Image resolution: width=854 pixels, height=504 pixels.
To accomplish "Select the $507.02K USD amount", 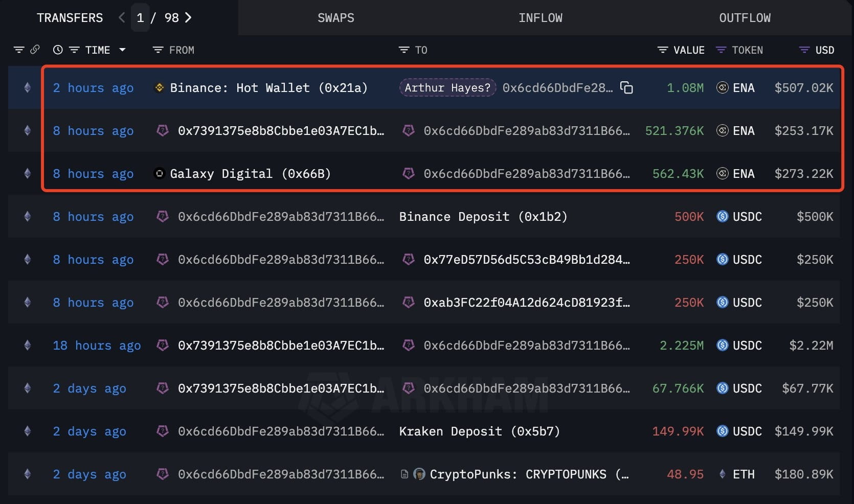I will pos(804,88).
